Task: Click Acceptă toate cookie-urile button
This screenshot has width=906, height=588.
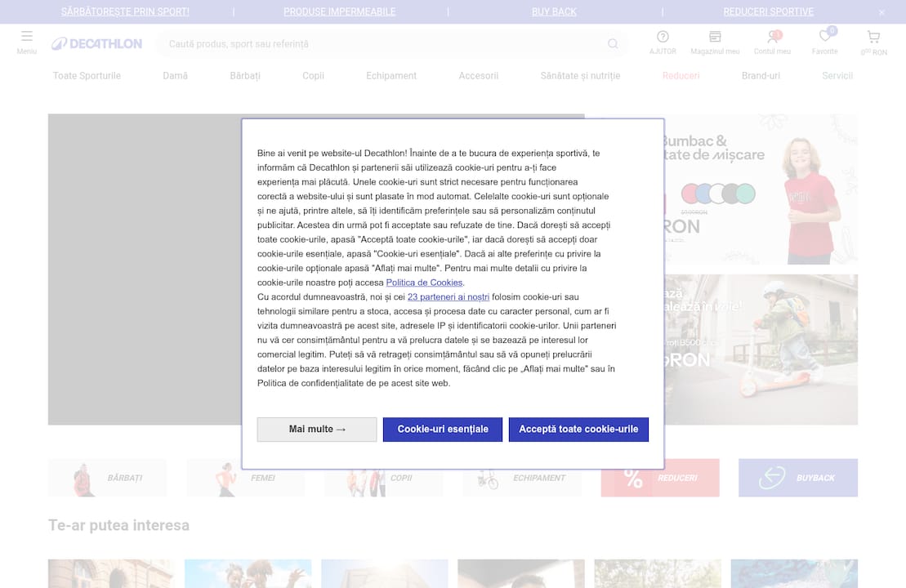Action: 578,430
